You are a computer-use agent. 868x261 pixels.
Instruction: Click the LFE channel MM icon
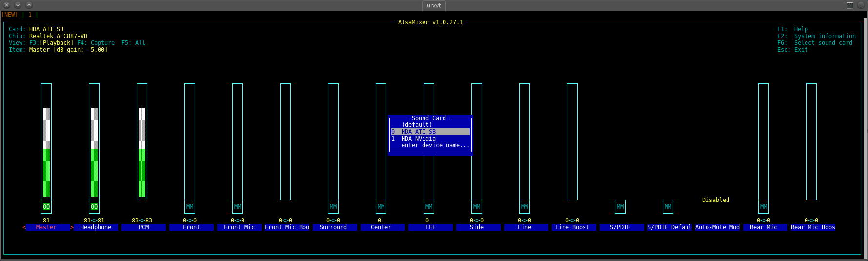(x=429, y=207)
